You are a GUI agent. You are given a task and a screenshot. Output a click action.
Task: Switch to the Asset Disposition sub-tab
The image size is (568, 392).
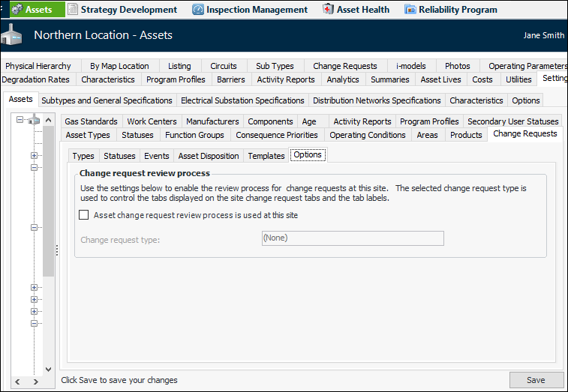tap(209, 156)
